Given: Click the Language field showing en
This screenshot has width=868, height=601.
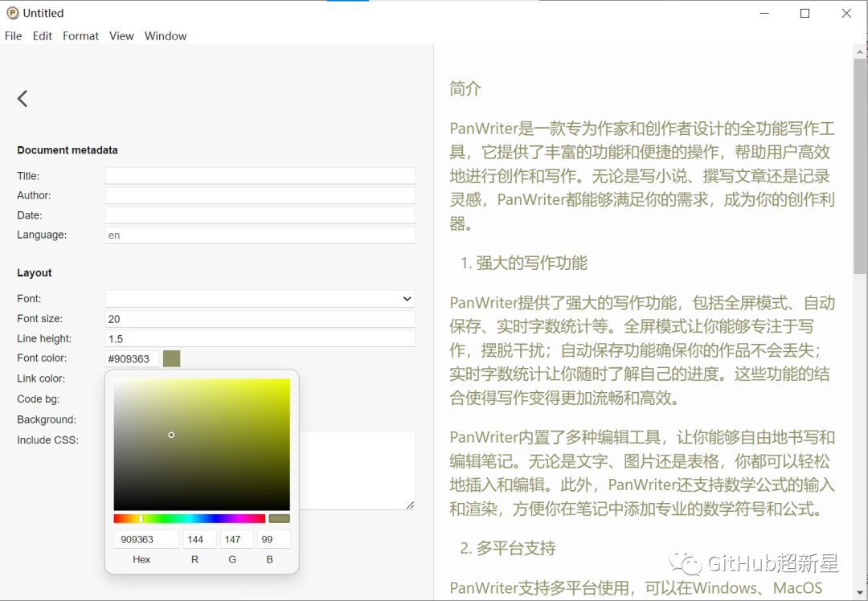Looking at the screenshot, I should tap(259, 235).
